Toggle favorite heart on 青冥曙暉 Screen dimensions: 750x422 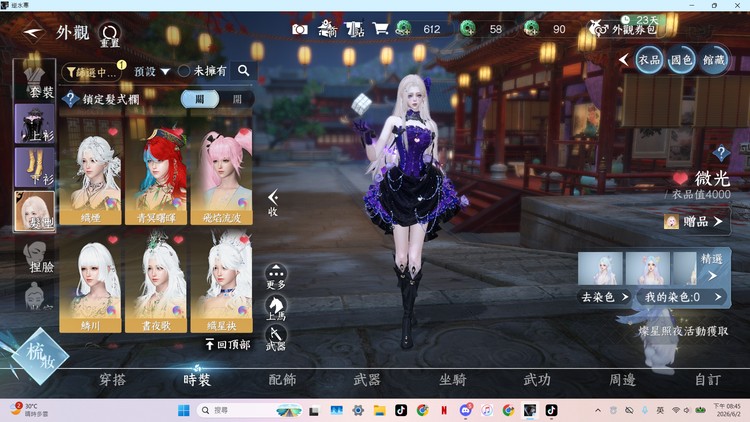coord(178,131)
